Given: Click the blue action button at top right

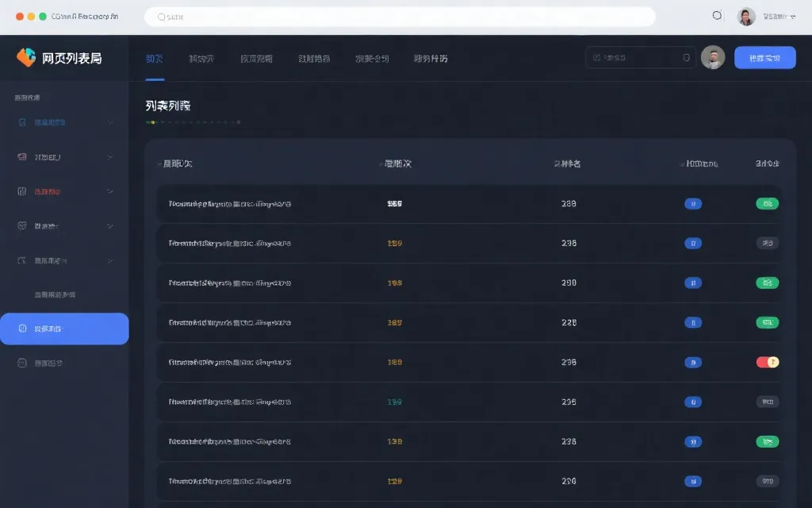Looking at the screenshot, I should pyautogui.click(x=764, y=57).
